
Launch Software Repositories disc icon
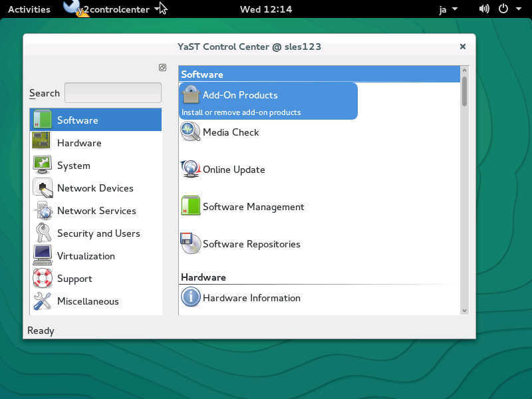(190, 243)
